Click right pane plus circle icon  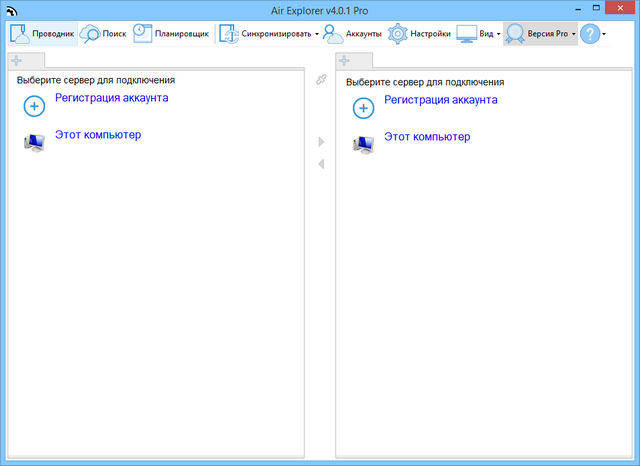pos(363,109)
